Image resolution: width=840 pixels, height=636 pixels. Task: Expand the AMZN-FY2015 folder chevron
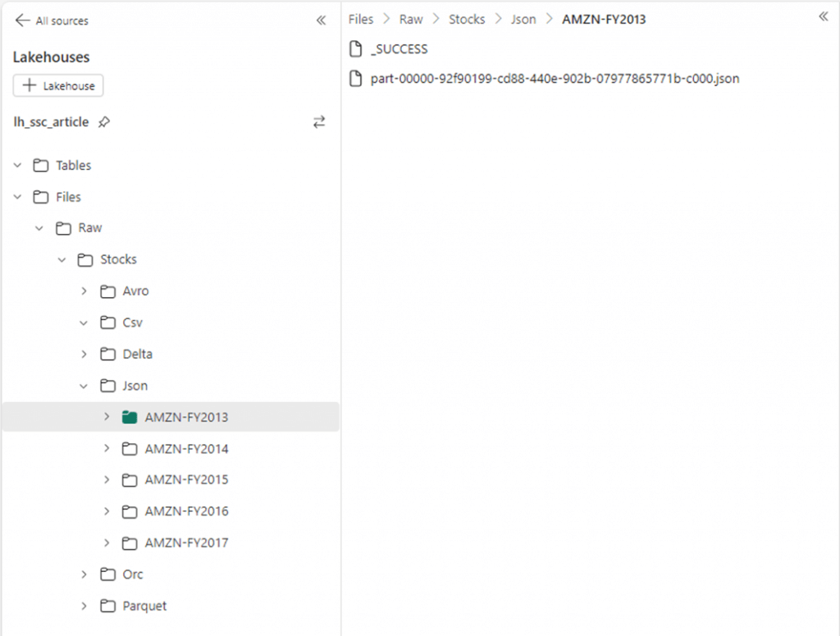pyautogui.click(x=107, y=479)
